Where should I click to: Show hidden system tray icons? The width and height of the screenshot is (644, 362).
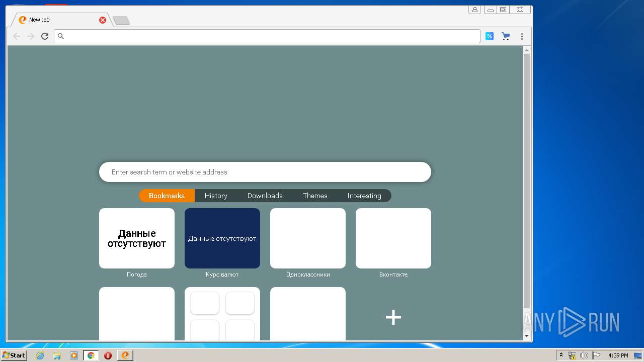[561, 355]
